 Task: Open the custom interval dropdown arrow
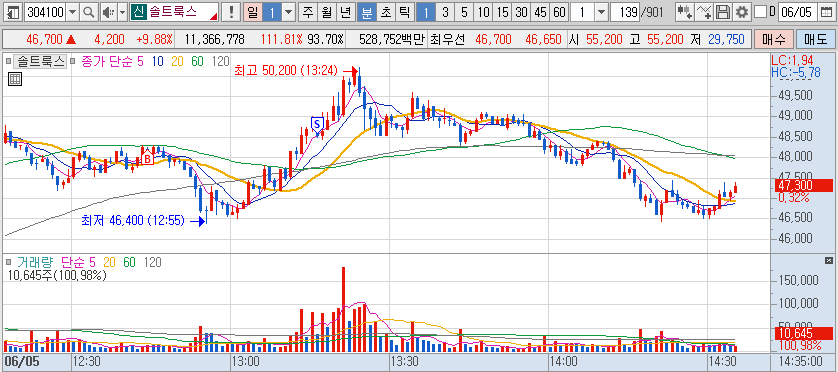tap(601, 12)
